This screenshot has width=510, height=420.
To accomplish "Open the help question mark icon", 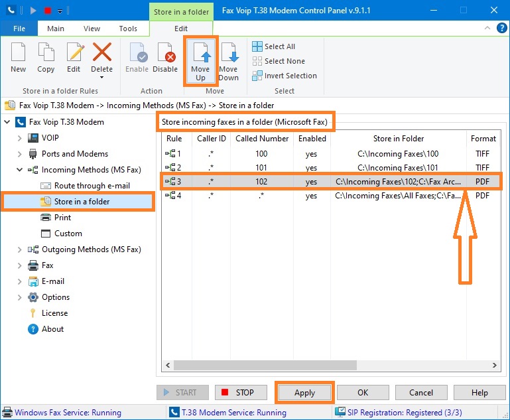I will pyautogui.click(x=501, y=28).
